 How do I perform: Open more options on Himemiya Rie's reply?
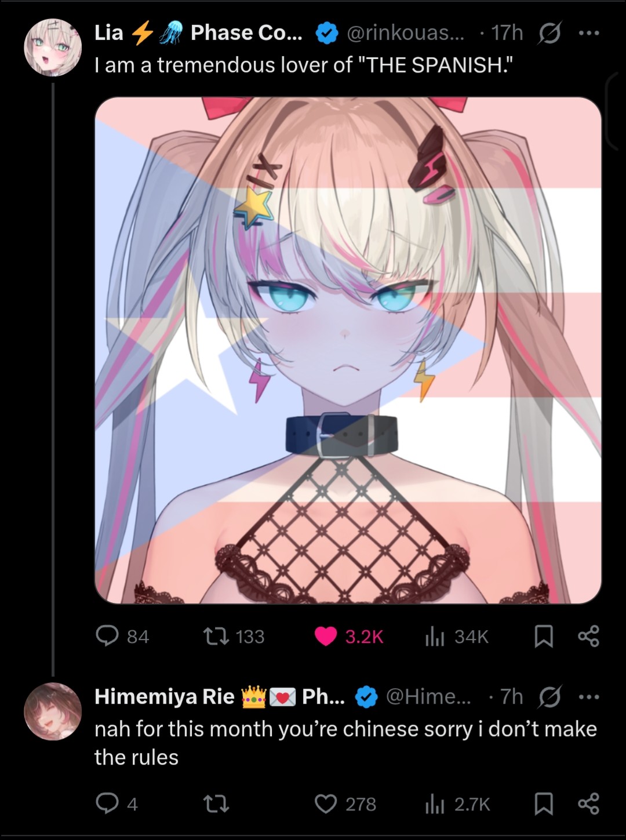click(x=588, y=697)
